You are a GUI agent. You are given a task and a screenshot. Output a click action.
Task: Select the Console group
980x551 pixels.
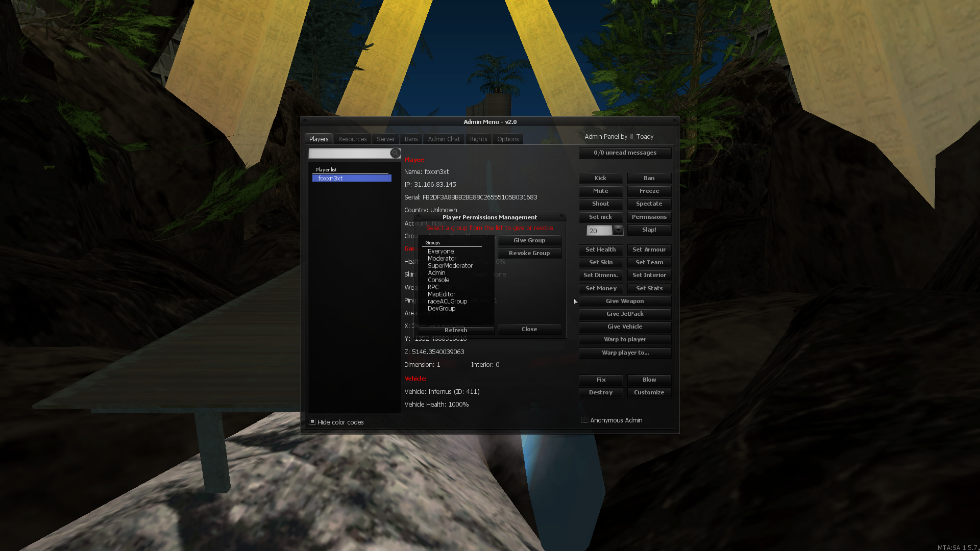pos(438,280)
